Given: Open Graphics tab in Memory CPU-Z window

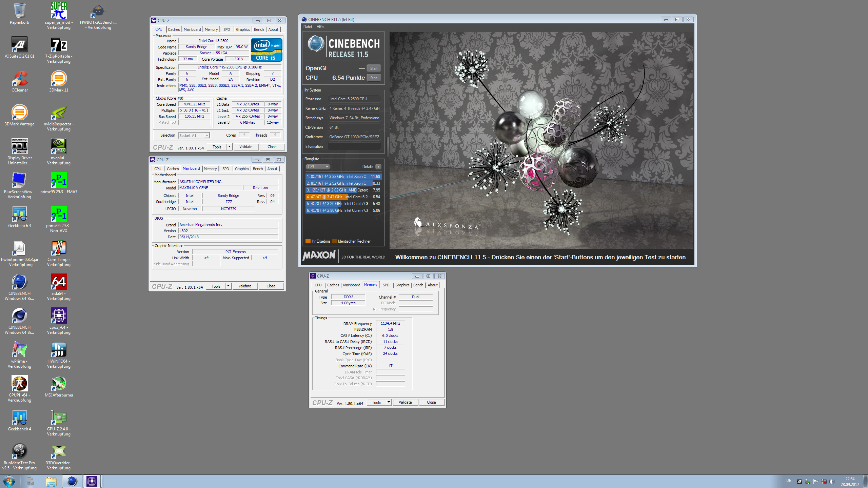Looking at the screenshot, I should (x=402, y=285).
